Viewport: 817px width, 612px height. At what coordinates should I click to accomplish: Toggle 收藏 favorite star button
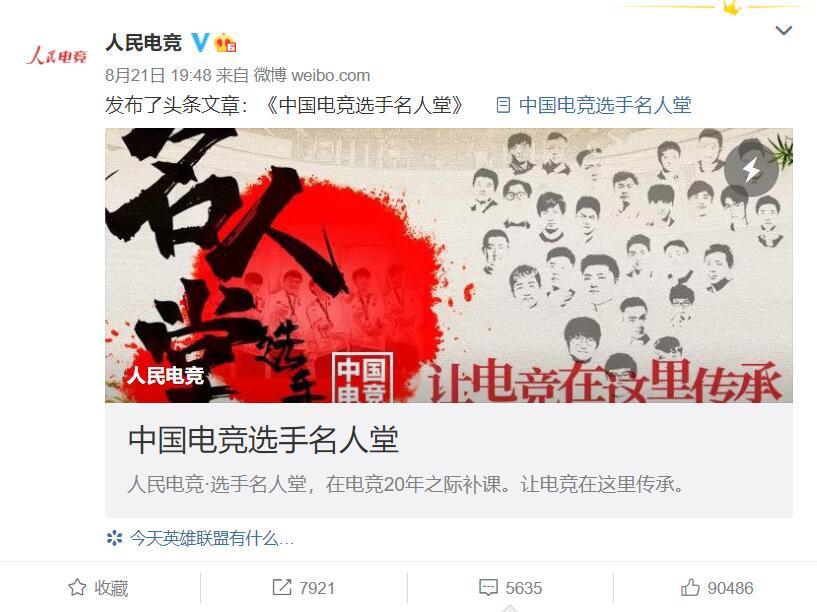pyautogui.click(x=98, y=588)
